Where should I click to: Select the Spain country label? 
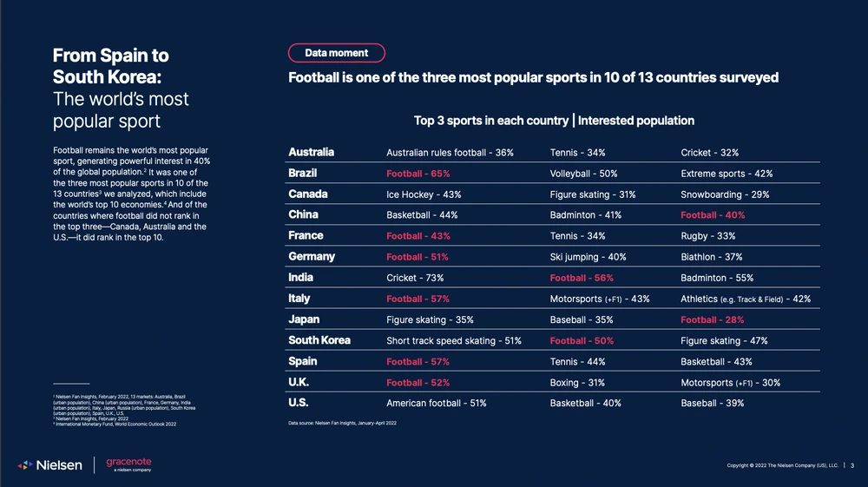point(303,362)
